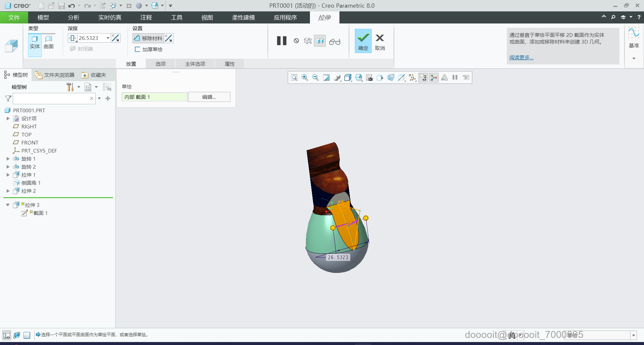Image resolution: width=644 pixels, height=345 pixels.
Task: Open model tree settings hammer icon
Action: (70, 87)
